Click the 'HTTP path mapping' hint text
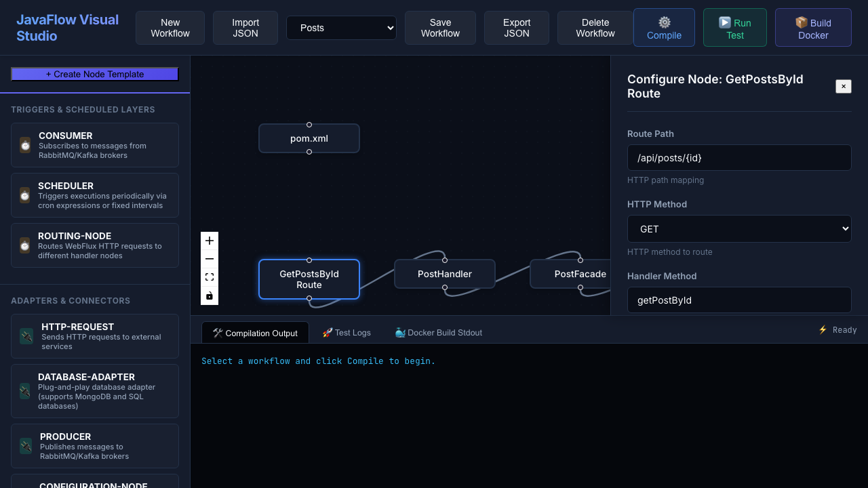 (x=665, y=180)
